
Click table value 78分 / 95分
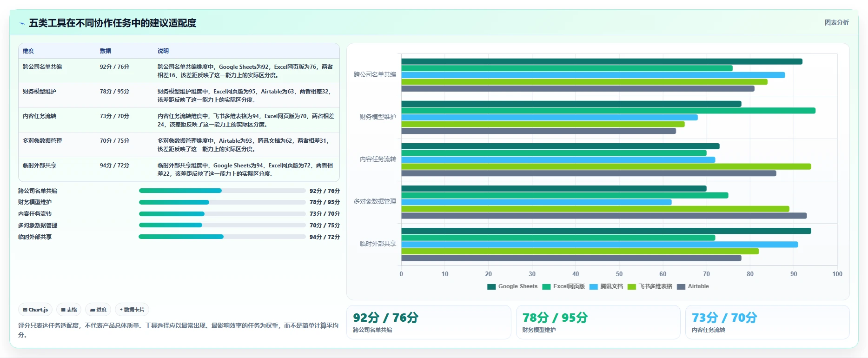pyautogui.click(x=114, y=92)
